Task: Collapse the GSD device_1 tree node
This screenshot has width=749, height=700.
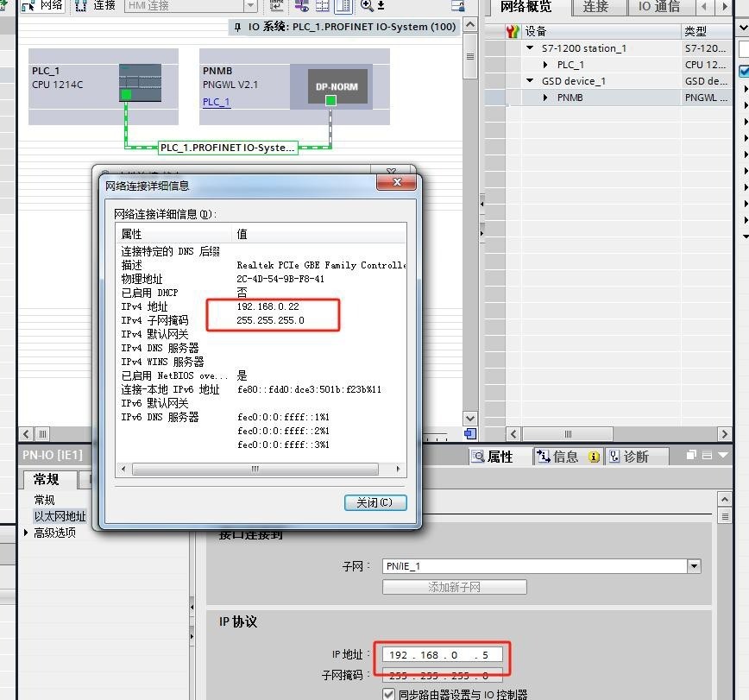Action: click(x=530, y=81)
